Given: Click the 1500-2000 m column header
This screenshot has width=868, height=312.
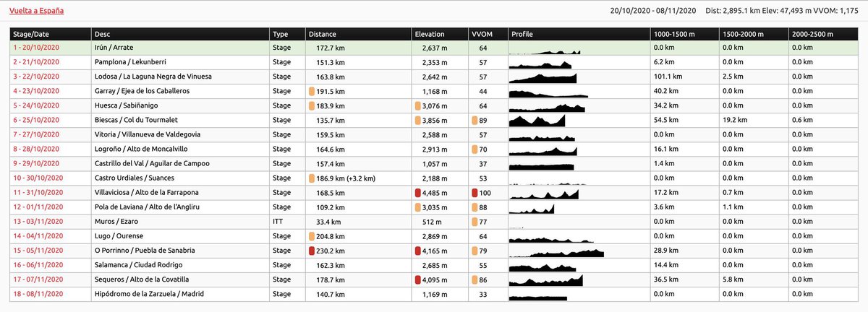Looking at the screenshot, I should click(753, 34).
